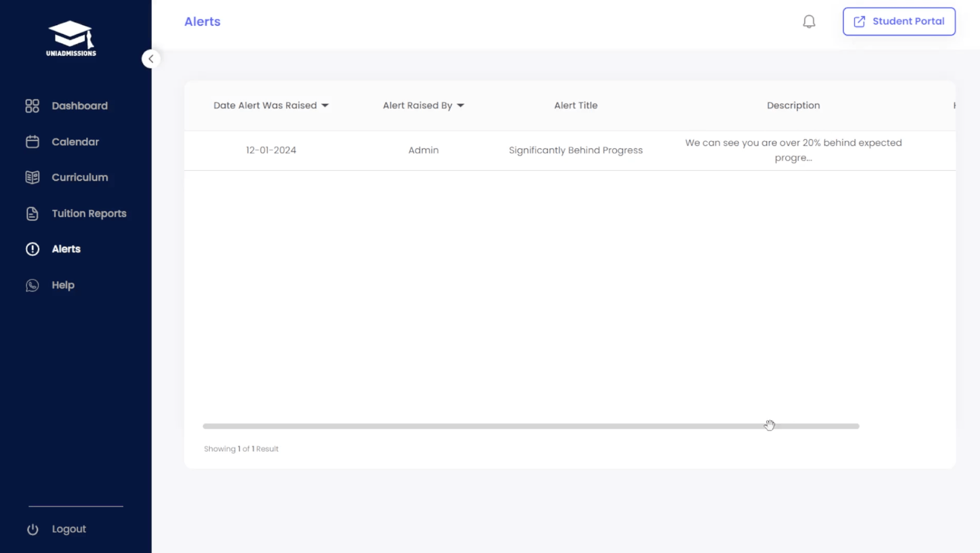Select the Alerts sidebar item
Image resolution: width=980 pixels, height=553 pixels.
tap(66, 249)
